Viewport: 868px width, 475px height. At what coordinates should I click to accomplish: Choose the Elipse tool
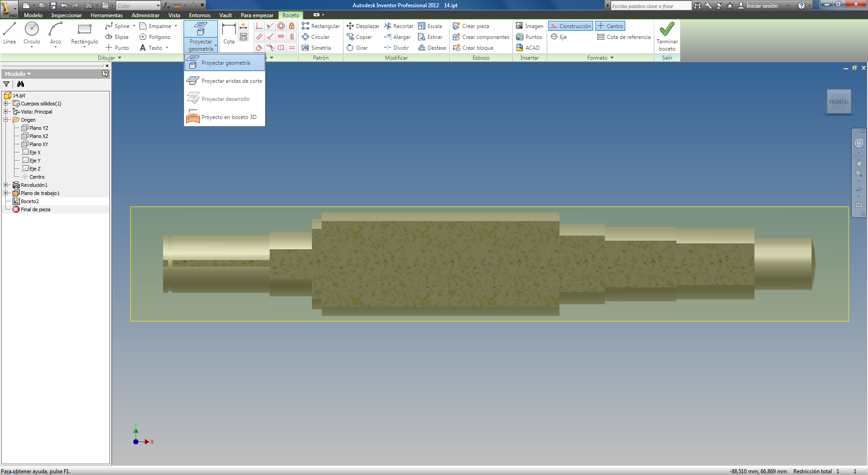click(x=117, y=37)
